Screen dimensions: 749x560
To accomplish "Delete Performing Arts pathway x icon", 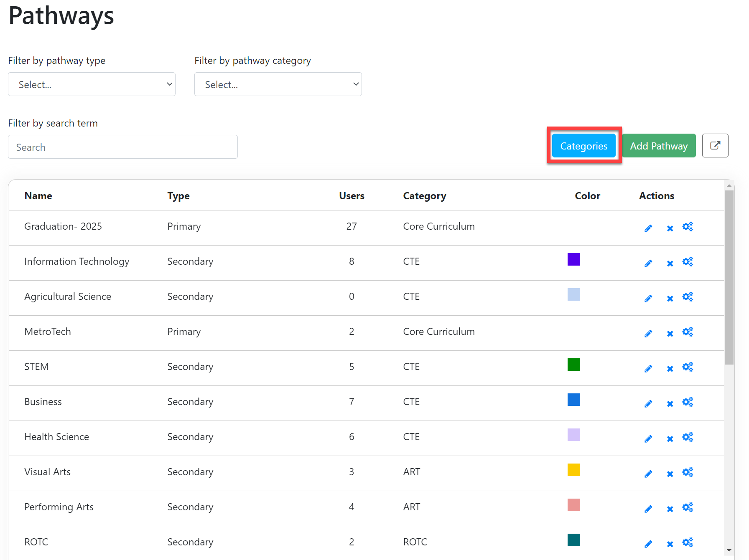I will click(x=670, y=509).
